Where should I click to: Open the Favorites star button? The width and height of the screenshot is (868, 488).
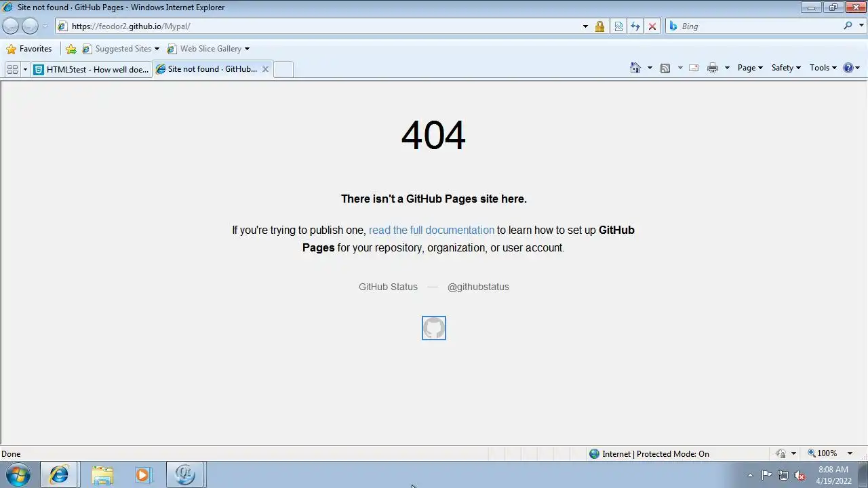coord(28,49)
